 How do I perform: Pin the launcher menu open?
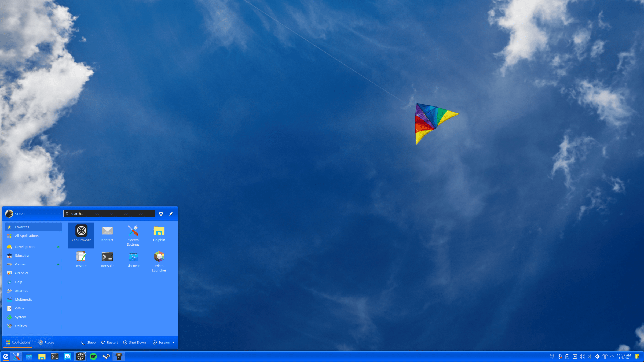pos(171,214)
